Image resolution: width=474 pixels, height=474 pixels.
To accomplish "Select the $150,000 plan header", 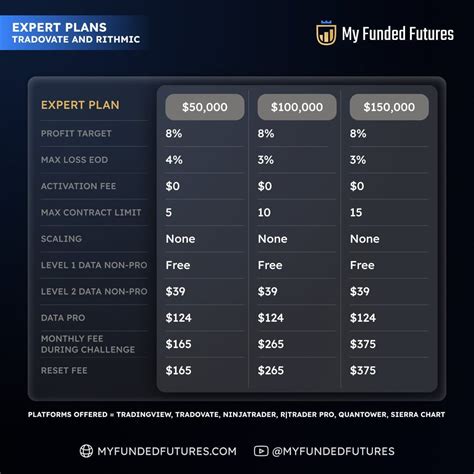I will (389, 107).
